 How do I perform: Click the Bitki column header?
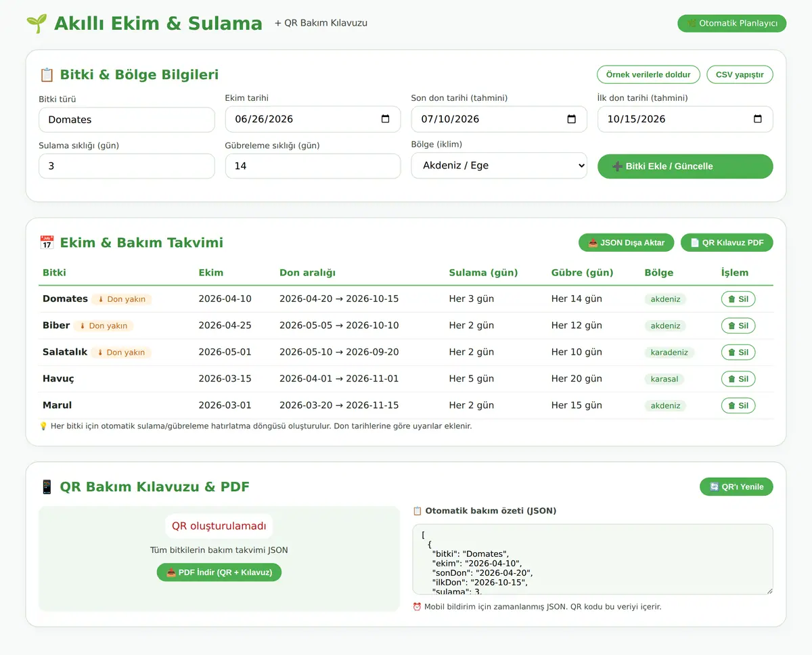(54, 273)
